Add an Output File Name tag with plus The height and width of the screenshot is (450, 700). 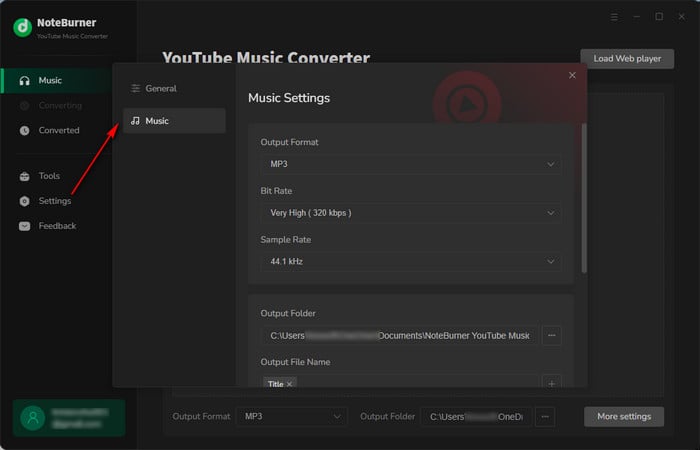551,384
